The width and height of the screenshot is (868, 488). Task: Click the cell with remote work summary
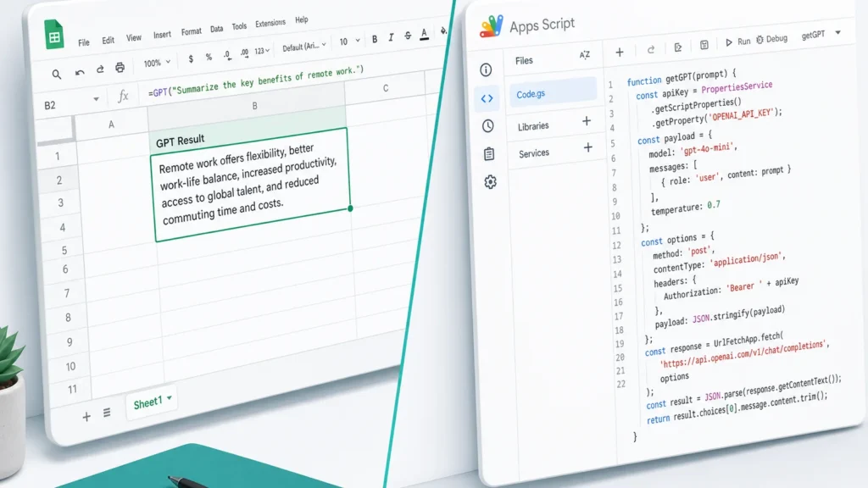click(251, 184)
